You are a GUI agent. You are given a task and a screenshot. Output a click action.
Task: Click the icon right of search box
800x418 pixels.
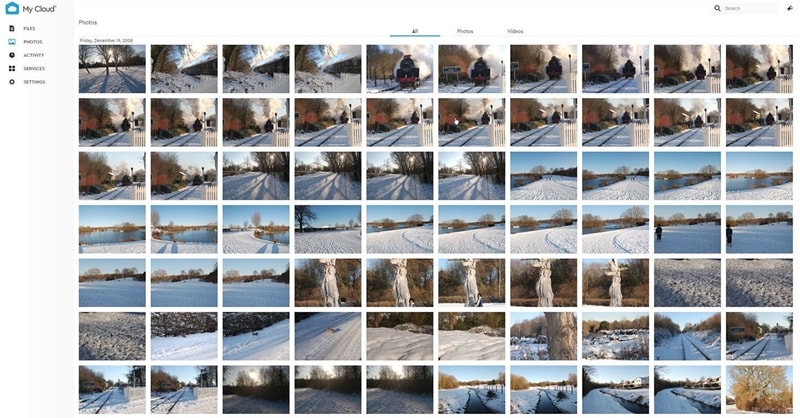pyautogui.click(x=790, y=8)
